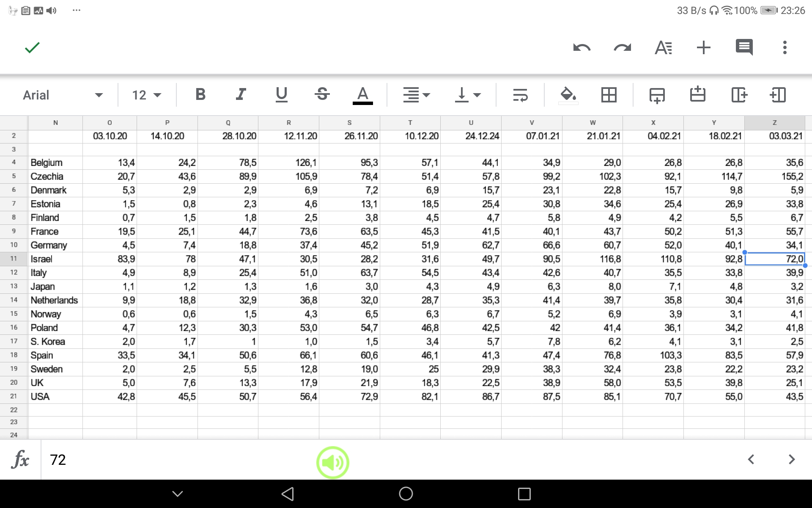Expand the vertical alignment dropdown
Screen dimensions: 812x508
coord(467,95)
